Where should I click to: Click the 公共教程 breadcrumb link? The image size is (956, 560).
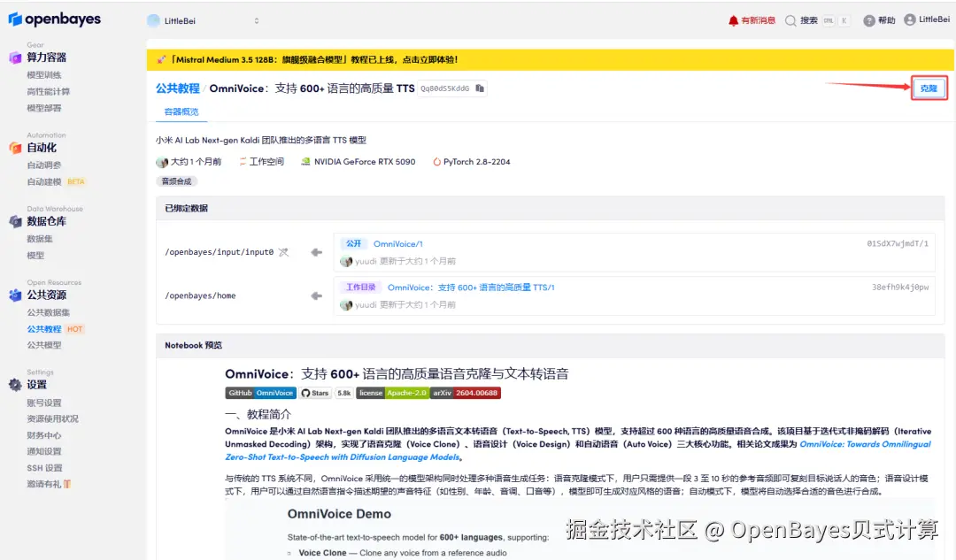[x=177, y=88]
